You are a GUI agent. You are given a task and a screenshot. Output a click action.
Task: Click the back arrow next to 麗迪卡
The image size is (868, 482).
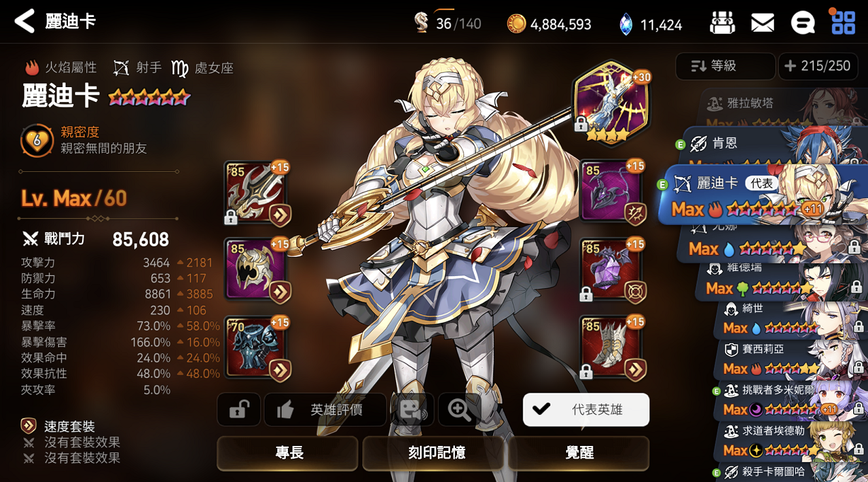click(x=24, y=21)
